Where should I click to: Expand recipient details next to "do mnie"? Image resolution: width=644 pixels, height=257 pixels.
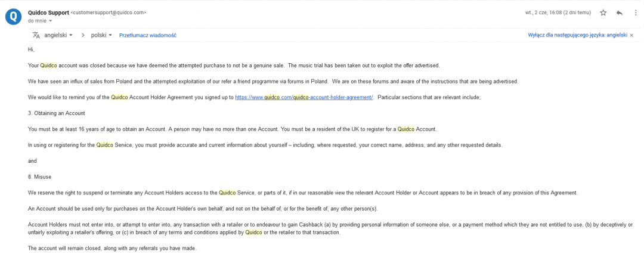50,21
